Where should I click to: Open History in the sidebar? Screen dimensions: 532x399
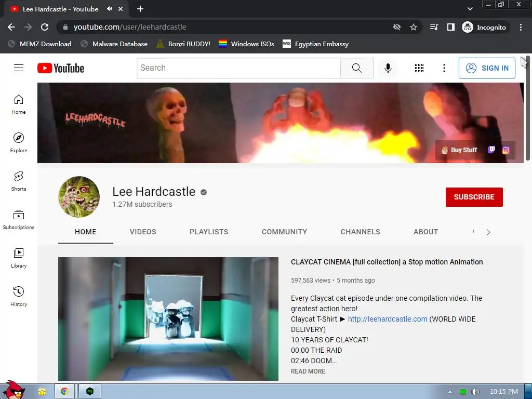(19, 296)
